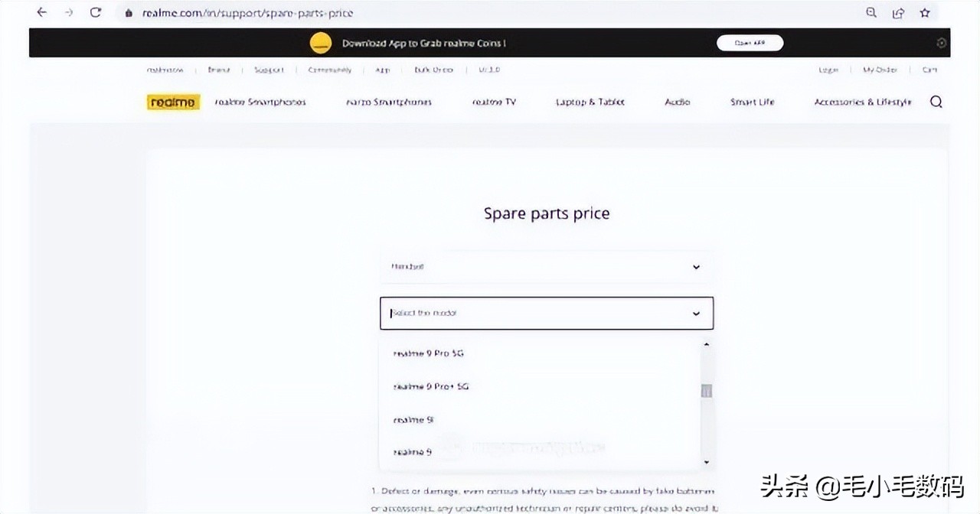Click the browser forward arrow
The height and width of the screenshot is (514, 980).
click(69, 12)
